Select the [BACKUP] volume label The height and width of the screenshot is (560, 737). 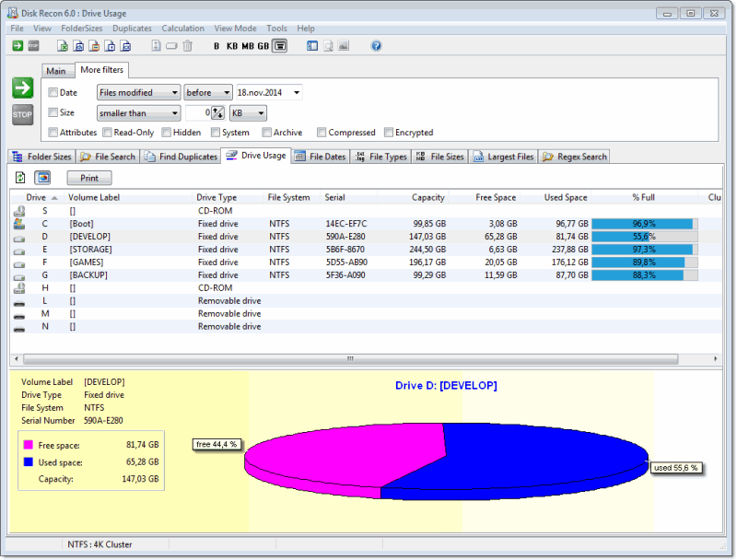(x=88, y=275)
